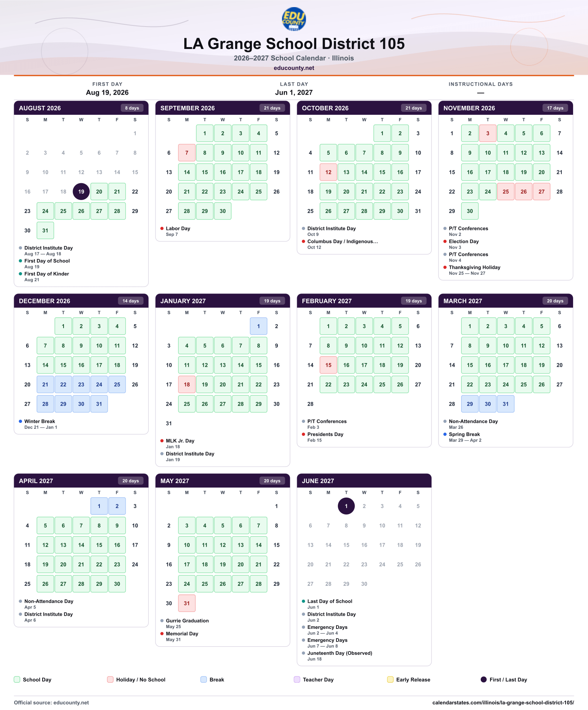Click the Break legend swatch

(x=204, y=679)
